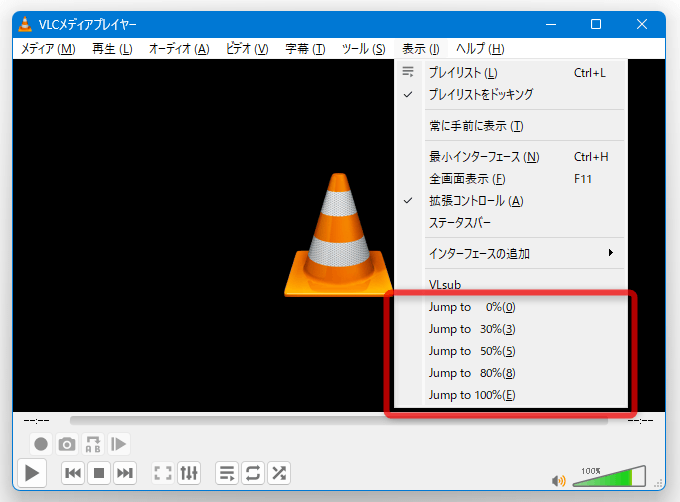Viewport: 680px width, 502px height.
Task: Open 字幕 (T) menu
Action: click(305, 49)
